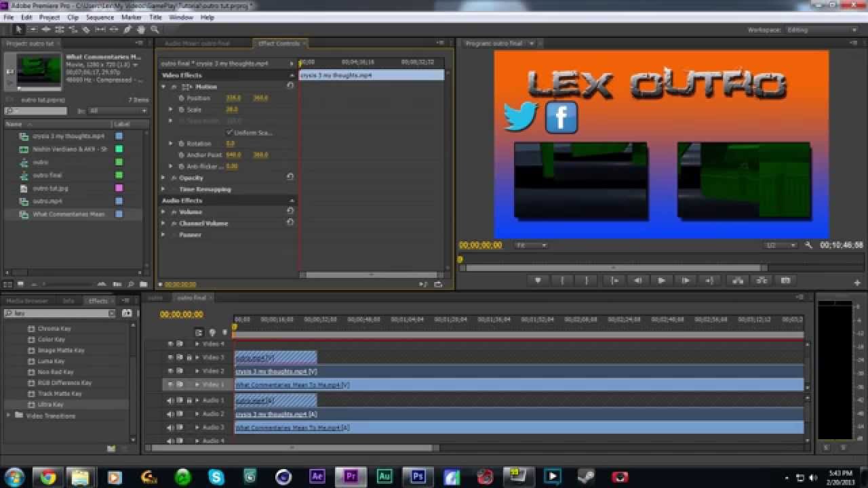Hide Video 1 track eye
The image size is (868, 488).
170,384
